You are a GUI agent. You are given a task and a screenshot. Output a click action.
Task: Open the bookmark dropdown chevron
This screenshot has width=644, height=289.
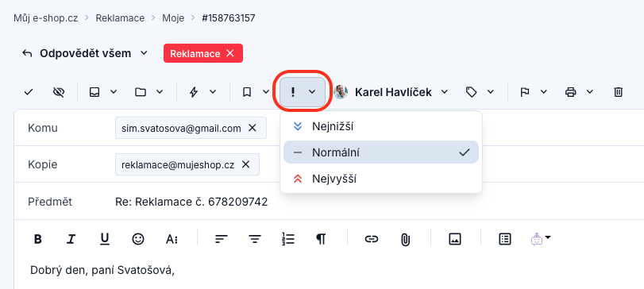coord(266,92)
